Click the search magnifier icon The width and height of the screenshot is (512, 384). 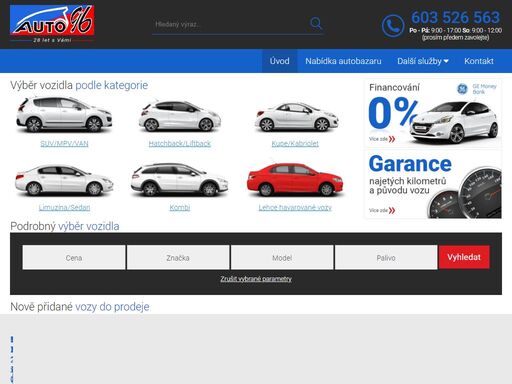(316, 23)
